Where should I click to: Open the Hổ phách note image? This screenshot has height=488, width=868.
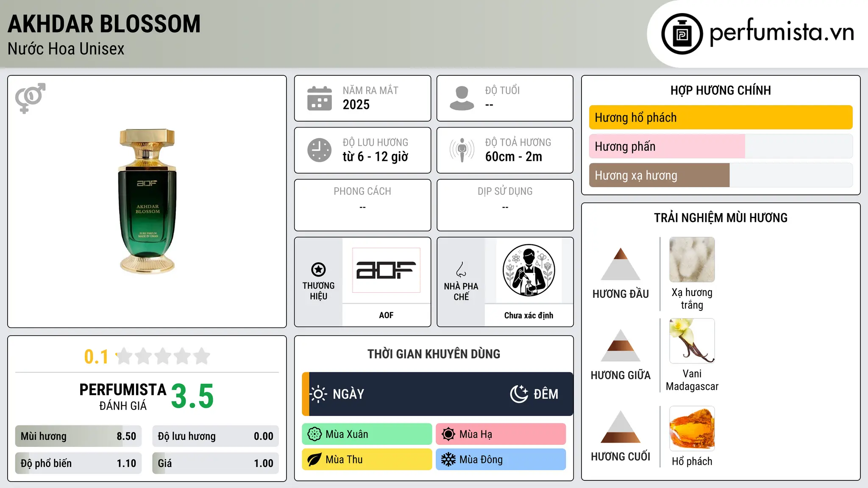pyautogui.click(x=692, y=429)
